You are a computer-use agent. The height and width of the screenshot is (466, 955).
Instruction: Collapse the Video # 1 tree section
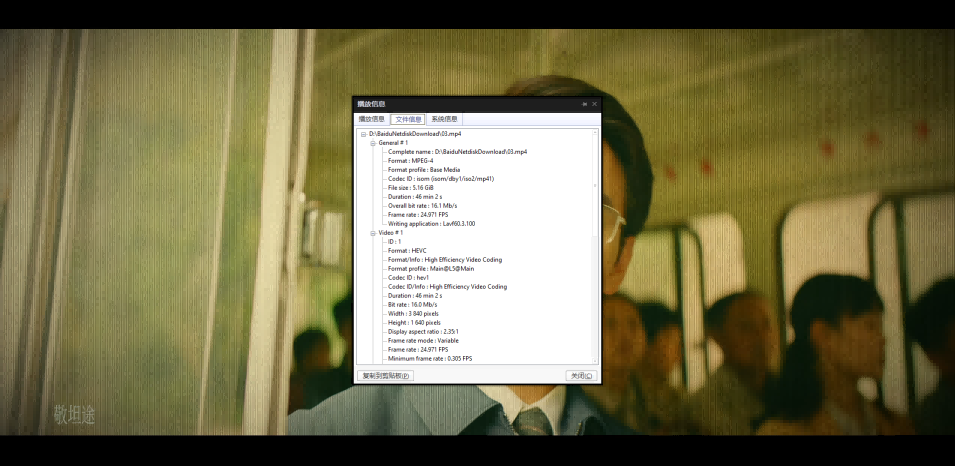click(372, 233)
